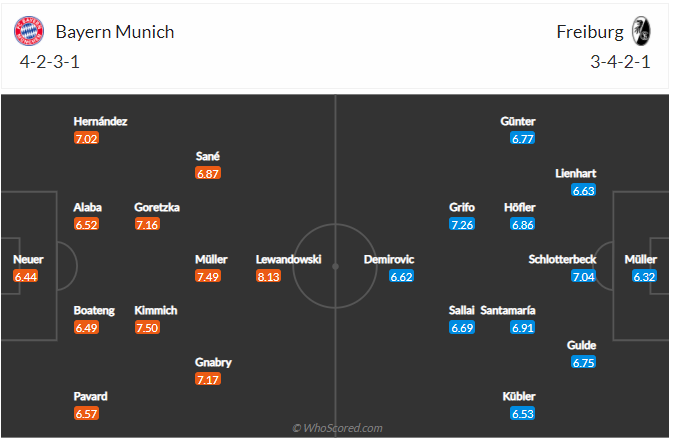Click the Hernández player name
Image resolution: width=675 pixels, height=438 pixels.
pyautogui.click(x=100, y=121)
